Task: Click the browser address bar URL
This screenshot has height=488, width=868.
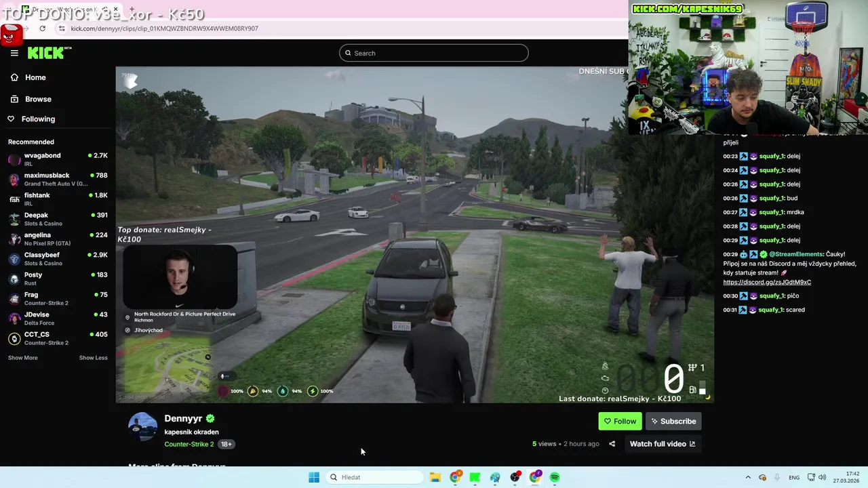Action: pyautogui.click(x=164, y=28)
